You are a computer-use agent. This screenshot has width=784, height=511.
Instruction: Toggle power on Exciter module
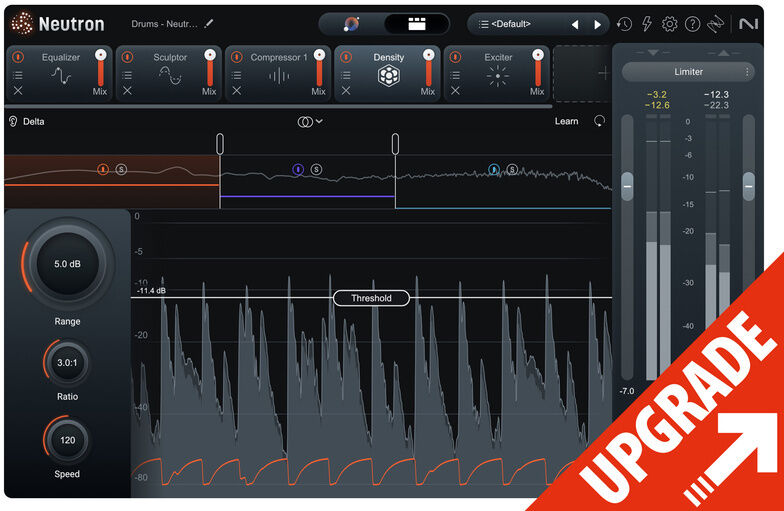coord(455,57)
